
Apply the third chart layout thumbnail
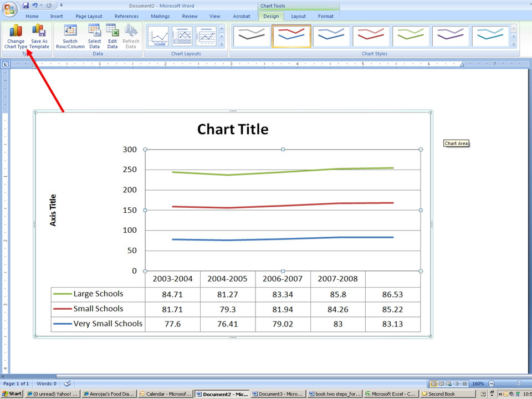(206, 36)
